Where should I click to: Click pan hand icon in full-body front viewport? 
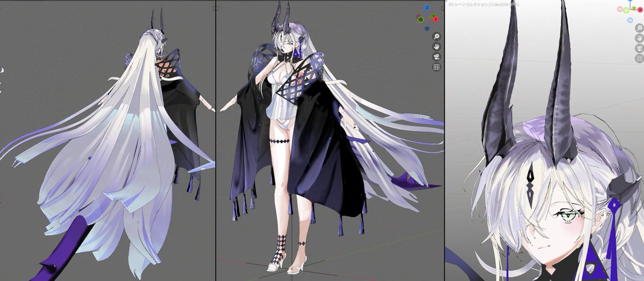coord(437,47)
